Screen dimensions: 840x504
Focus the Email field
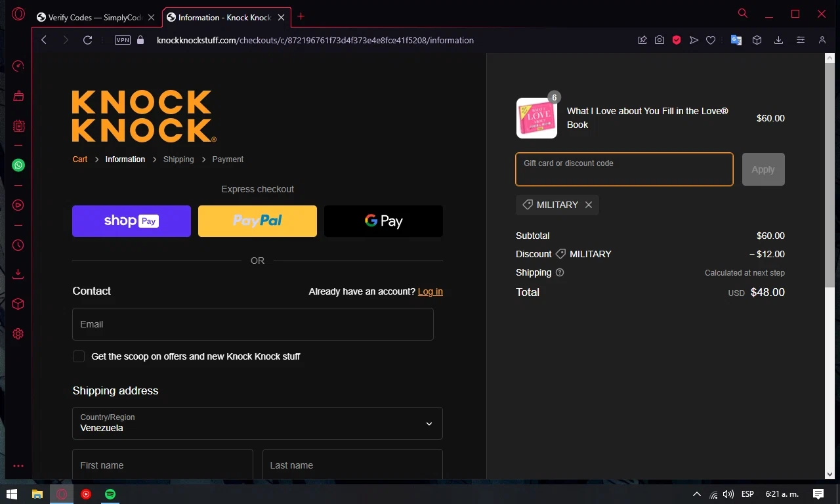(x=253, y=324)
